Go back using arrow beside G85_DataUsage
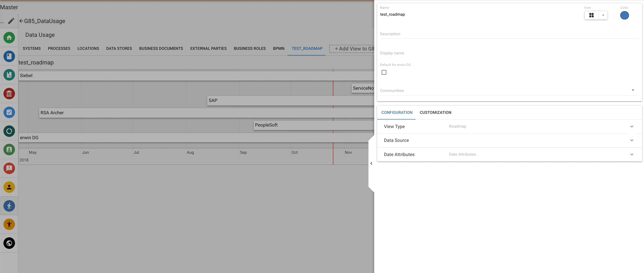 pos(21,21)
